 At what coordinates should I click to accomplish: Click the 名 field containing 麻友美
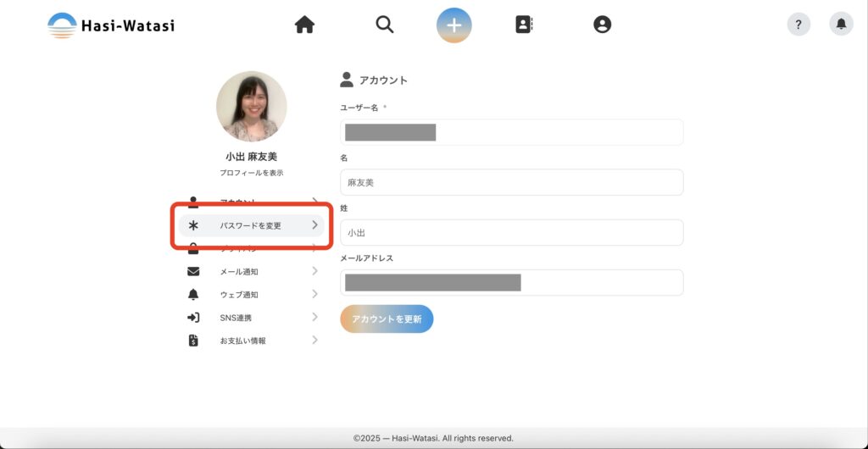pos(511,182)
